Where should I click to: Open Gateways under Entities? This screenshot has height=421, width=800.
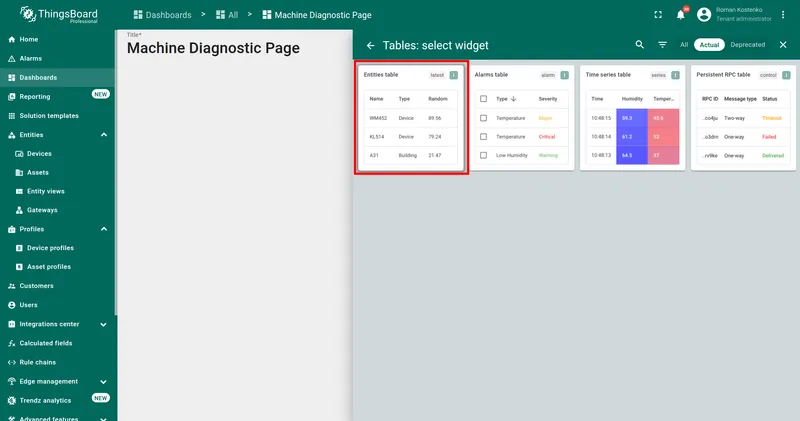tap(57, 210)
